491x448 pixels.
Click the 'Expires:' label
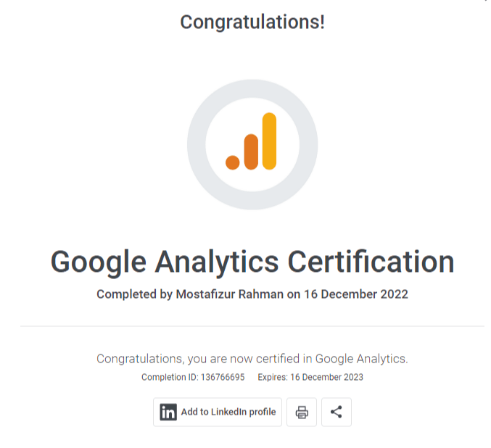pyautogui.click(x=273, y=377)
